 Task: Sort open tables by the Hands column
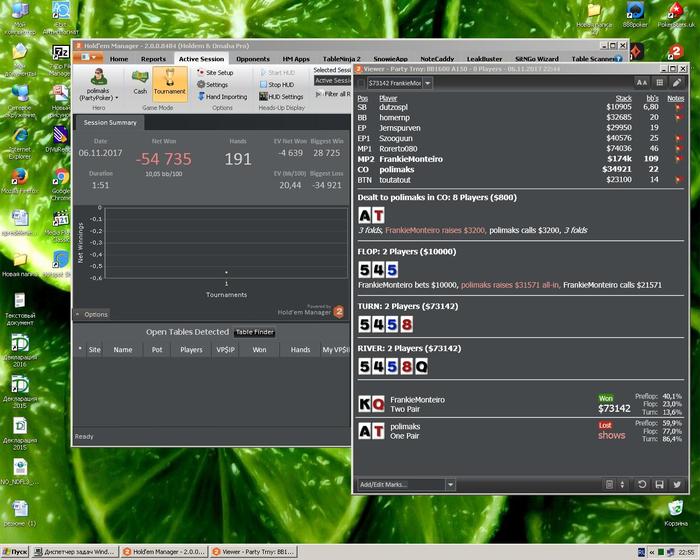point(300,350)
